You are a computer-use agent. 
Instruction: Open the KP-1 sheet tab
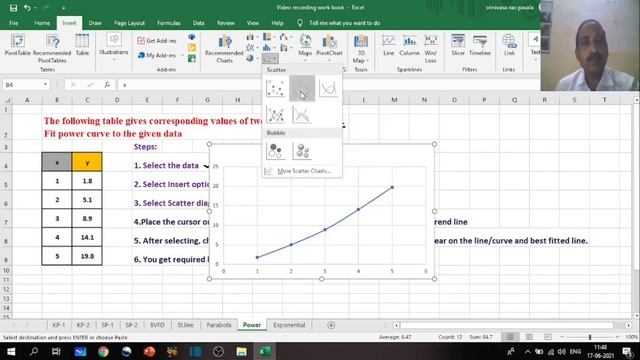(58, 325)
